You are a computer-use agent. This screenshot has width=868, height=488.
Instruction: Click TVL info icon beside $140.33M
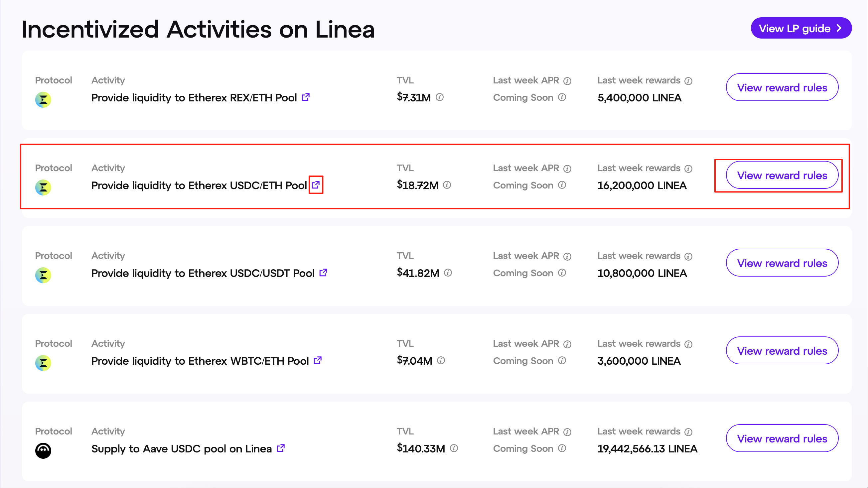tap(454, 448)
